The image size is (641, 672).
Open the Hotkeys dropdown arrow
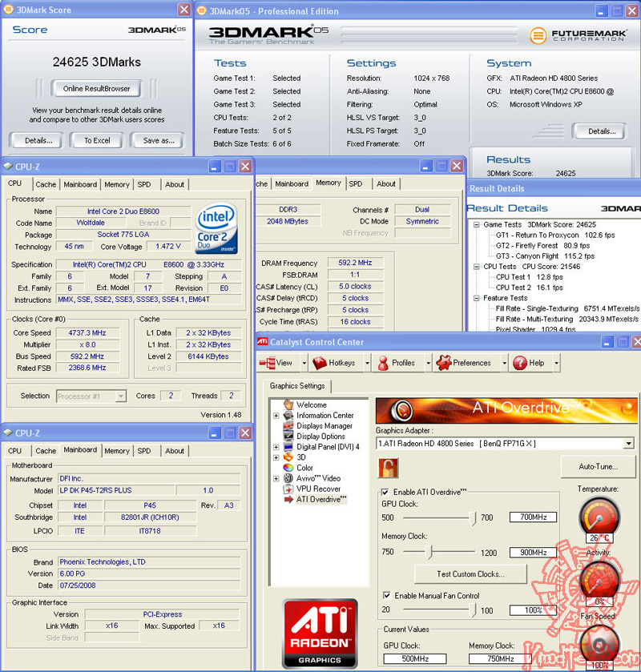[367, 363]
